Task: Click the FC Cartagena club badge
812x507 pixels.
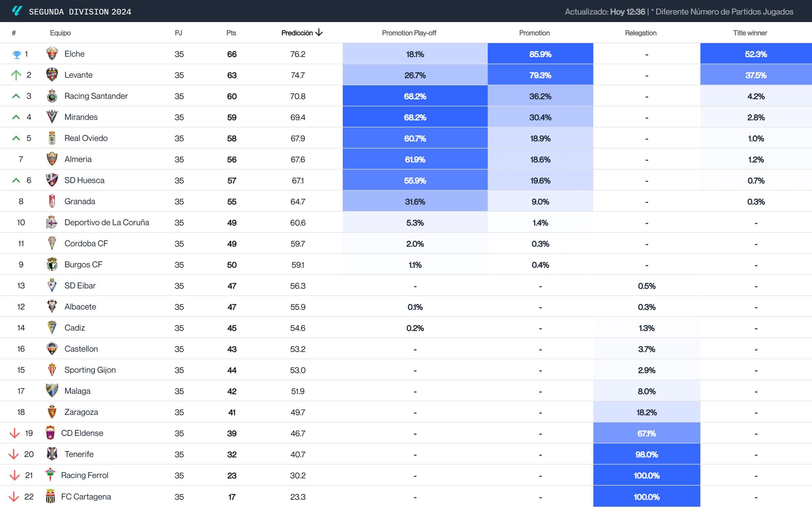Action: [x=52, y=496]
